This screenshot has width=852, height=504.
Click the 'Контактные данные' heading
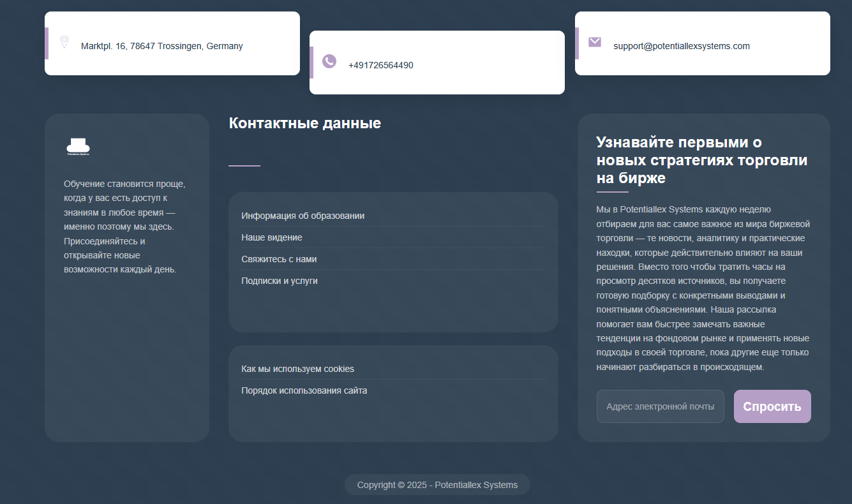pyautogui.click(x=304, y=123)
